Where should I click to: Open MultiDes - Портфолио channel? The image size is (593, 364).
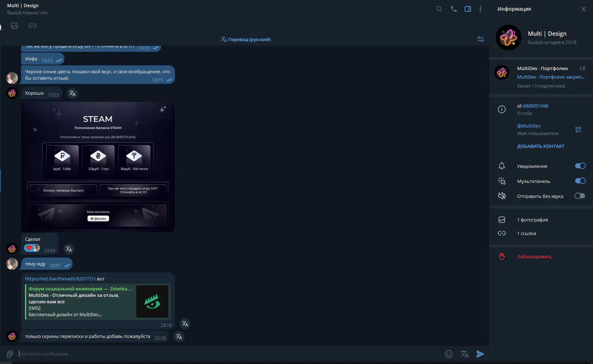point(541,76)
